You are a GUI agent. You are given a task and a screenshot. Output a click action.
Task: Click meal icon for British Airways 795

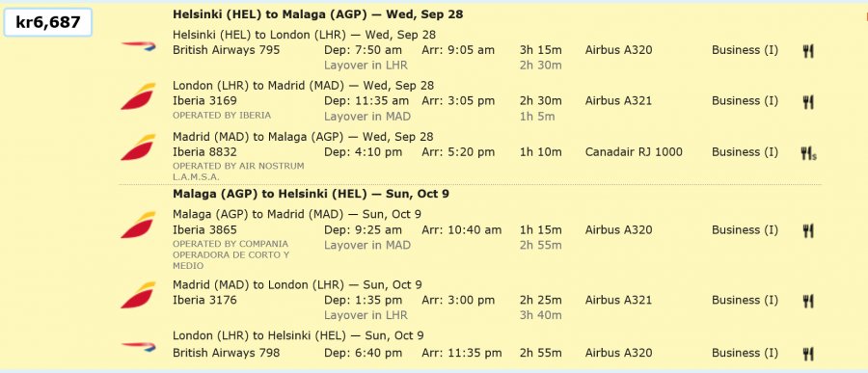click(807, 51)
